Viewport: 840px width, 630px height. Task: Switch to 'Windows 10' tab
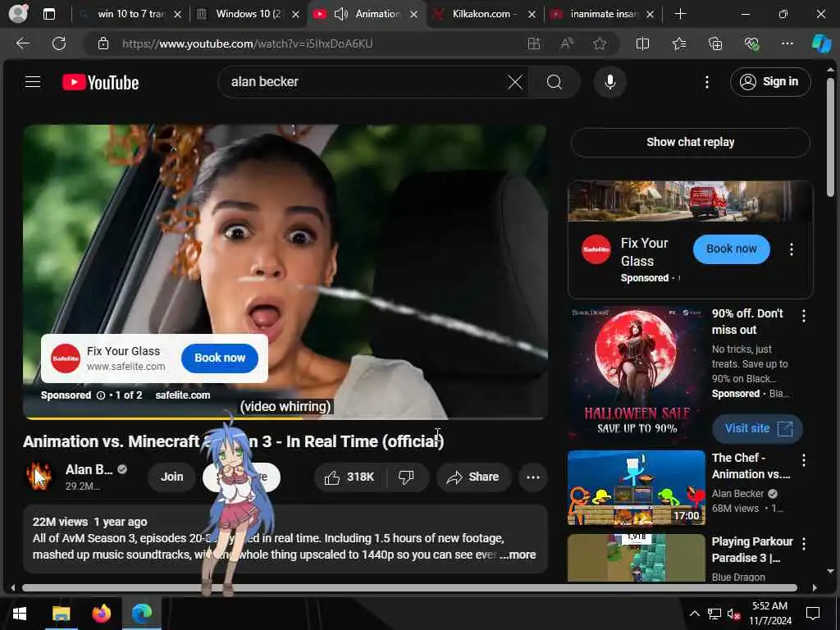tap(248, 14)
